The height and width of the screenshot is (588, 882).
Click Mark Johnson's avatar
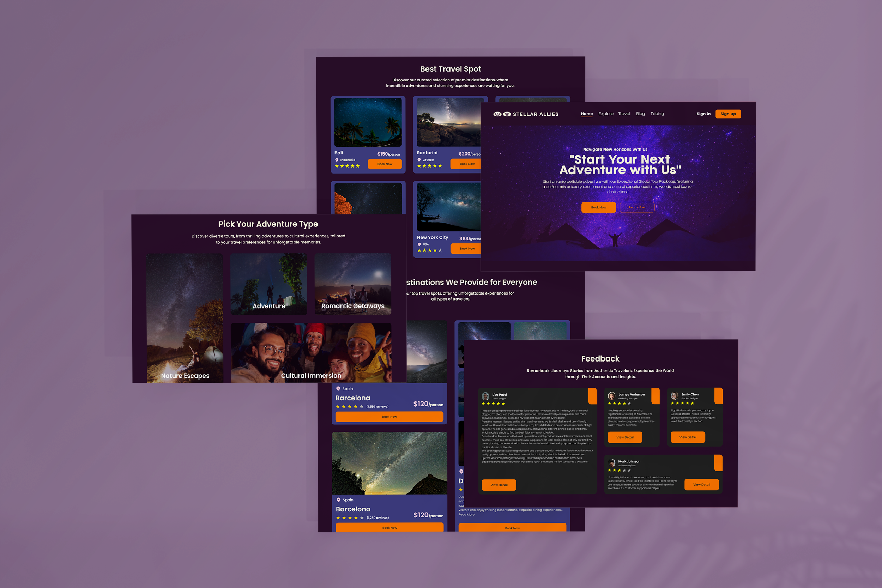click(x=611, y=463)
